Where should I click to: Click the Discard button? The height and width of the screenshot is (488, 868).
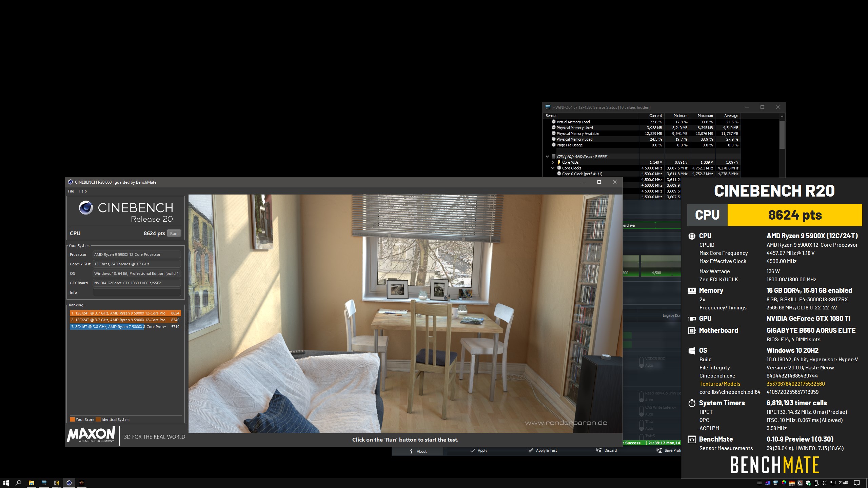[x=607, y=451]
